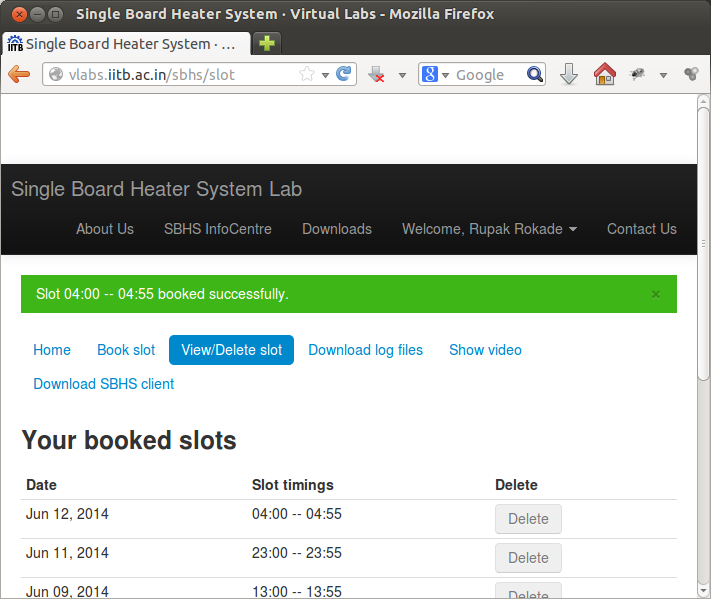
Task: Open the URL history dropdown arrow
Action: 325,75
